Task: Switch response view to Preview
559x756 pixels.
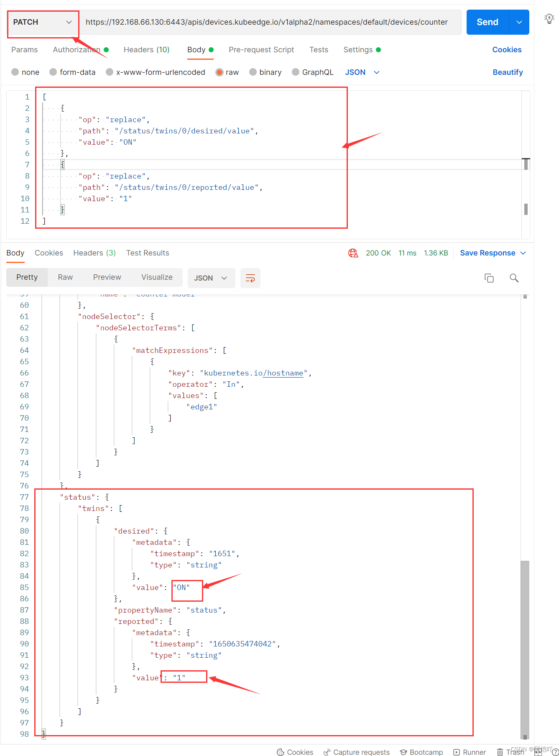Action: 107,277
